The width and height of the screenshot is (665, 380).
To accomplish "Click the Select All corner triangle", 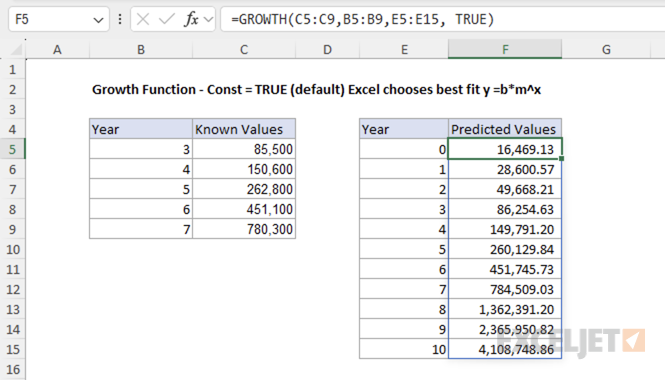I will tap(16, 50).
